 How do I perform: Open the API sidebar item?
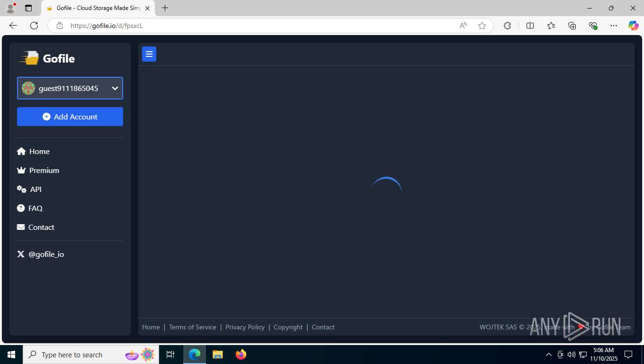[x=29, y=189]
